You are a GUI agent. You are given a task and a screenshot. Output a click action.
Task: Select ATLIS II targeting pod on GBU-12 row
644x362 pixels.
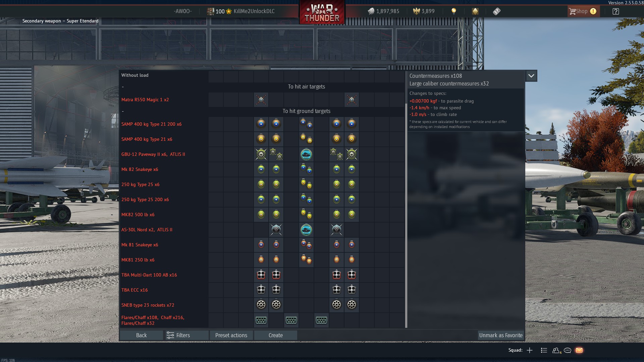tap(306, 155)
